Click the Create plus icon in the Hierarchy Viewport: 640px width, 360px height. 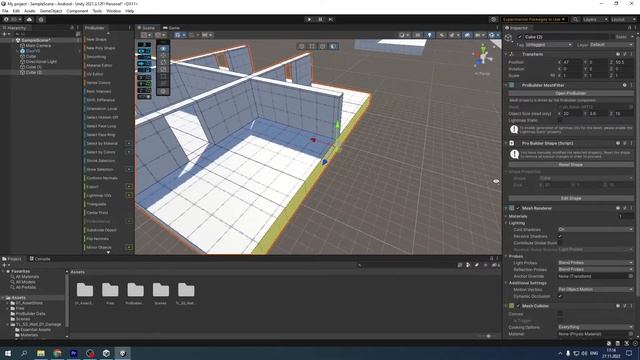coord(4,34)
